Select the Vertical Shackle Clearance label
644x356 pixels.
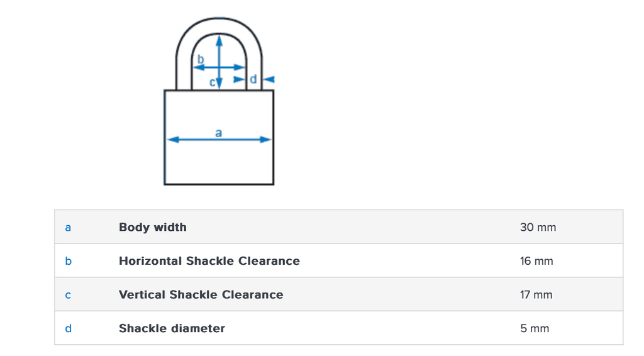(x=201, y=294)
